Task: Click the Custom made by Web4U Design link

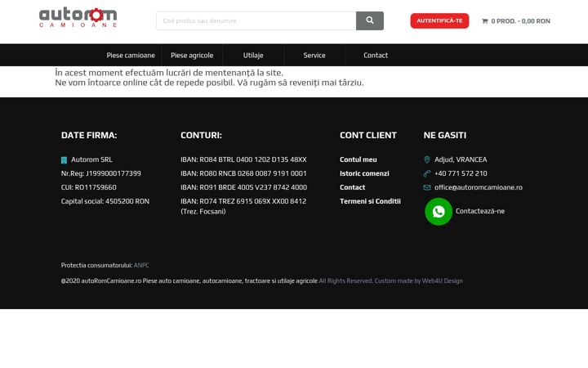Action: (418, 280)
